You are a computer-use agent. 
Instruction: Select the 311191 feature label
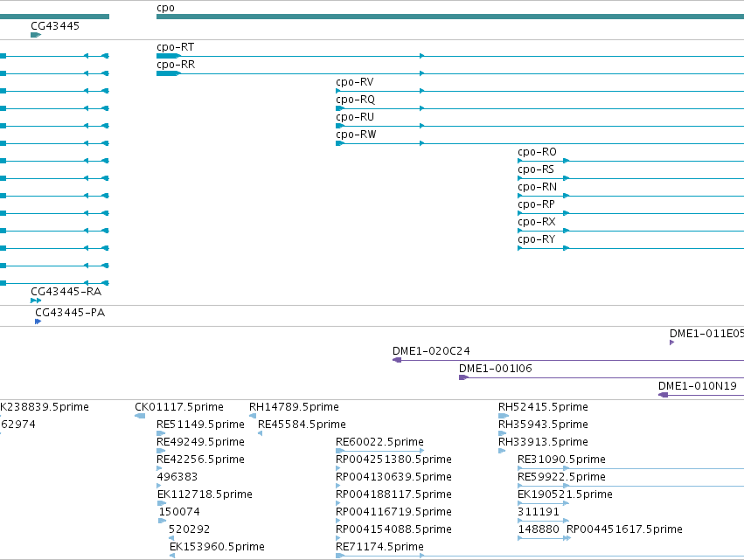point(539,512)
